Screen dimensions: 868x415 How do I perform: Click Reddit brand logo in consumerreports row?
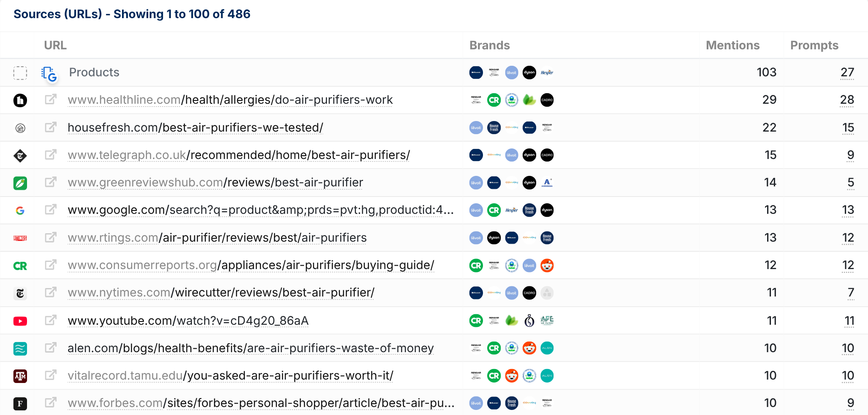[x=547, y=265]
